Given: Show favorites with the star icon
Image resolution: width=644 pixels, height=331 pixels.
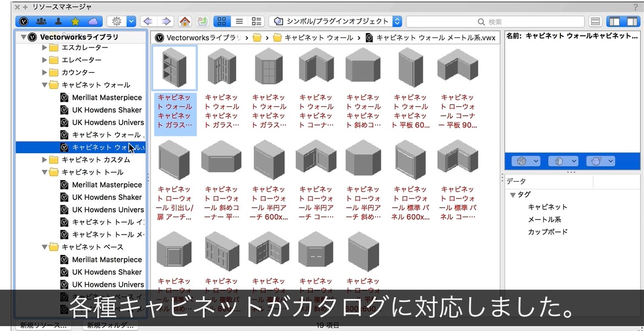Looking at the screenshot, I should click(x=75, y=21).
